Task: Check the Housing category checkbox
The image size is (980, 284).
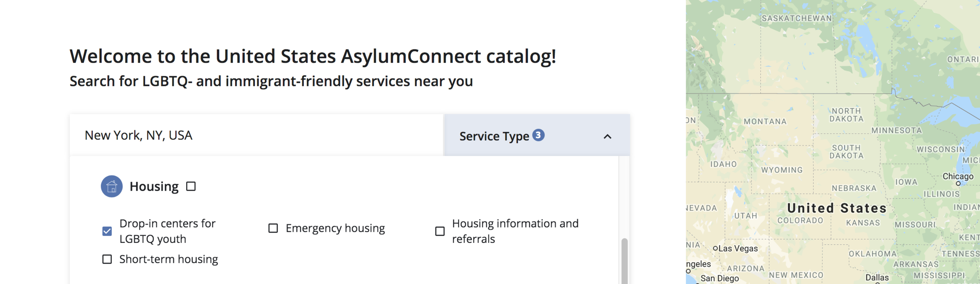Action: pyautogui.click(x=191, y=186)
